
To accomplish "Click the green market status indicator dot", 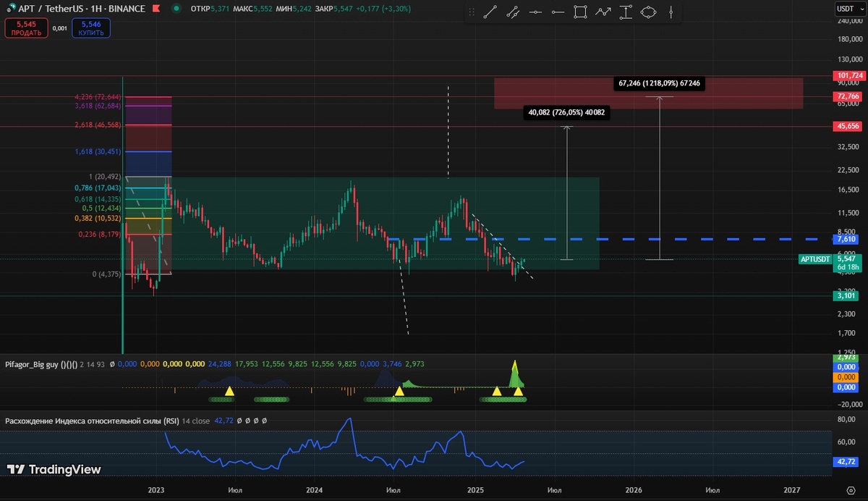I will coord(177,9).
